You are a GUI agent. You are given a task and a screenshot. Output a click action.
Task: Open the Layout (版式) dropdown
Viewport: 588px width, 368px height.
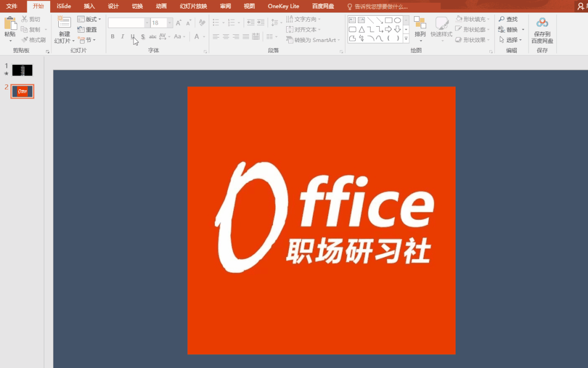(x=89, y=19)
